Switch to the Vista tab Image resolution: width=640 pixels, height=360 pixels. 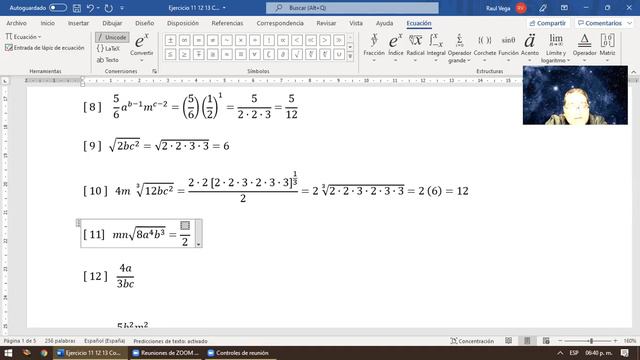[x=356, y=23]
